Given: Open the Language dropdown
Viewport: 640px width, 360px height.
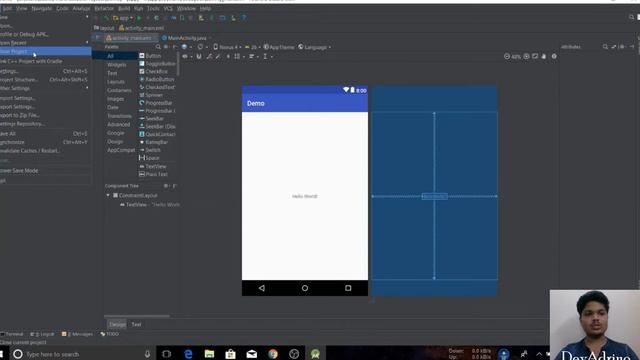Looking at the screenshot, I should click(x=315, y=47).
